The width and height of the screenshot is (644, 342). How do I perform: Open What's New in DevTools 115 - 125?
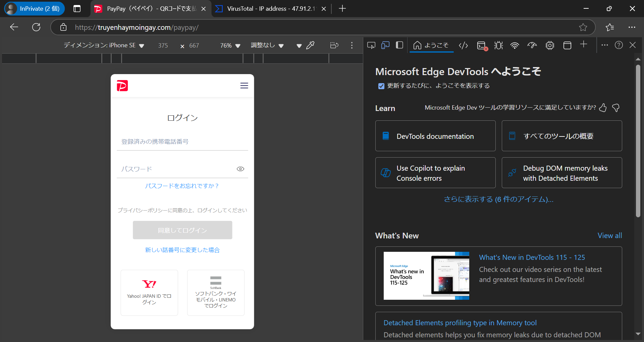(532, 258)
